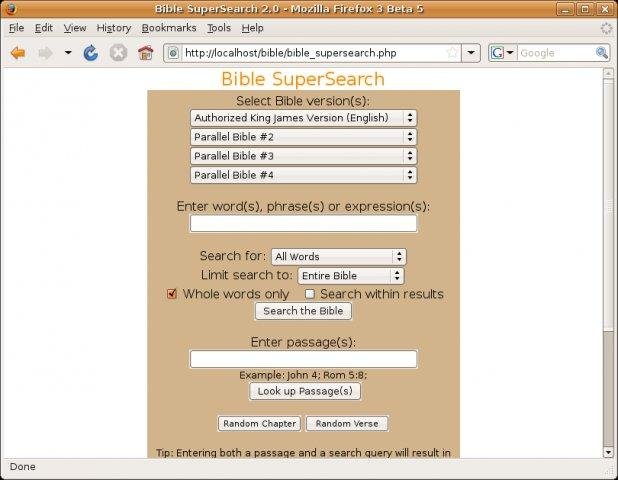Open the Help menu
618x480 pixels.
[x=252, y=28]
